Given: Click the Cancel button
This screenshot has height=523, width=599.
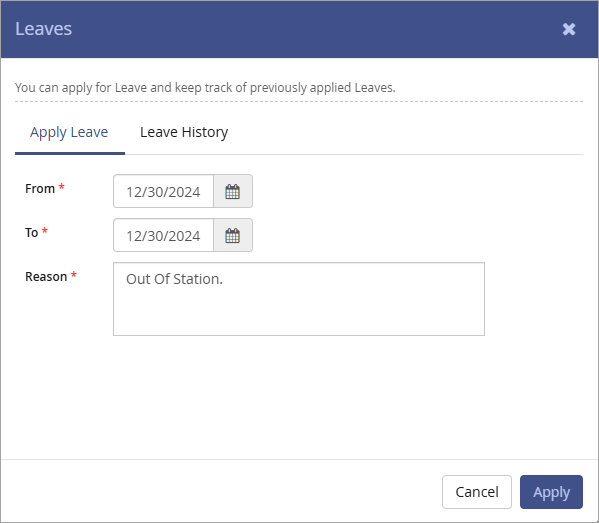Looking at the screenshot, I should click(477, 492).
